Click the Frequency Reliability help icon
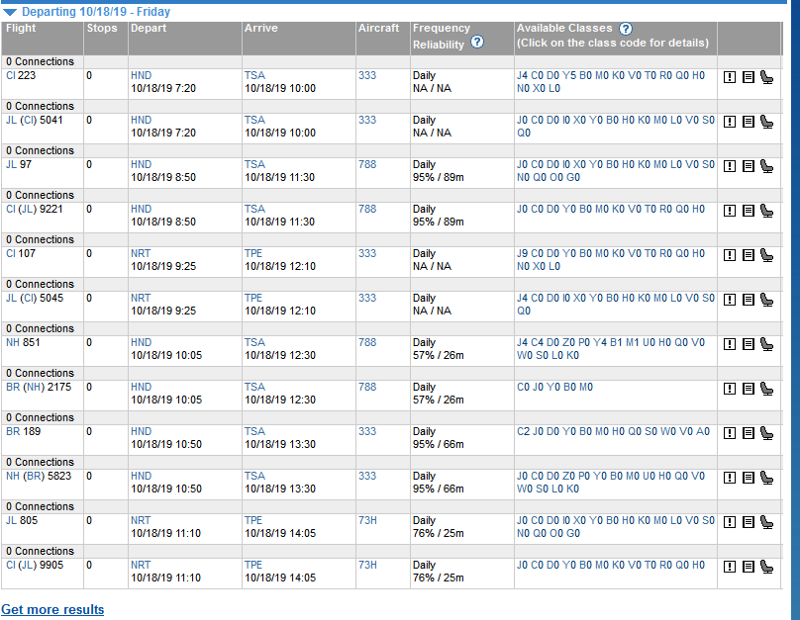Image resolution: width=800 pixels, height=620 pixels. coord(477,42)
